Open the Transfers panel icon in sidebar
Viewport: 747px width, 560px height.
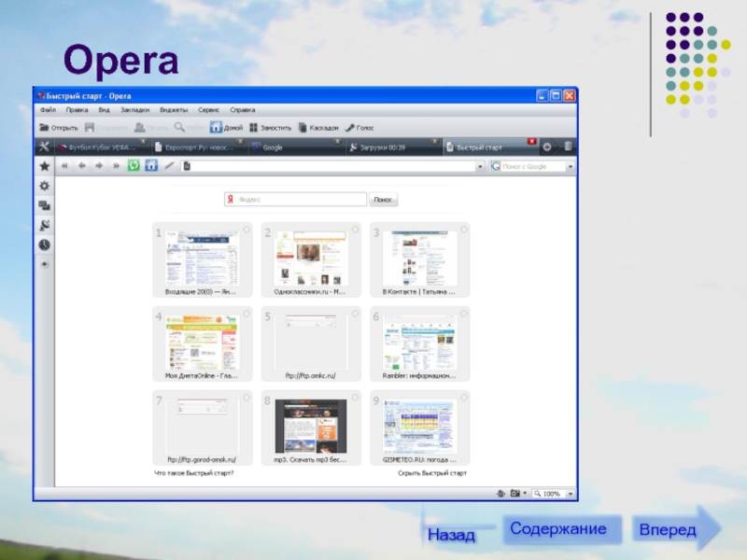44,225
